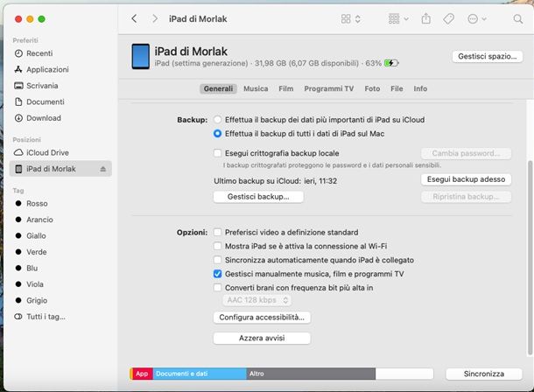The height and width of the screenshot is (392, 534).
Task: Switch to the Musica tab
Action: (256, 89)
